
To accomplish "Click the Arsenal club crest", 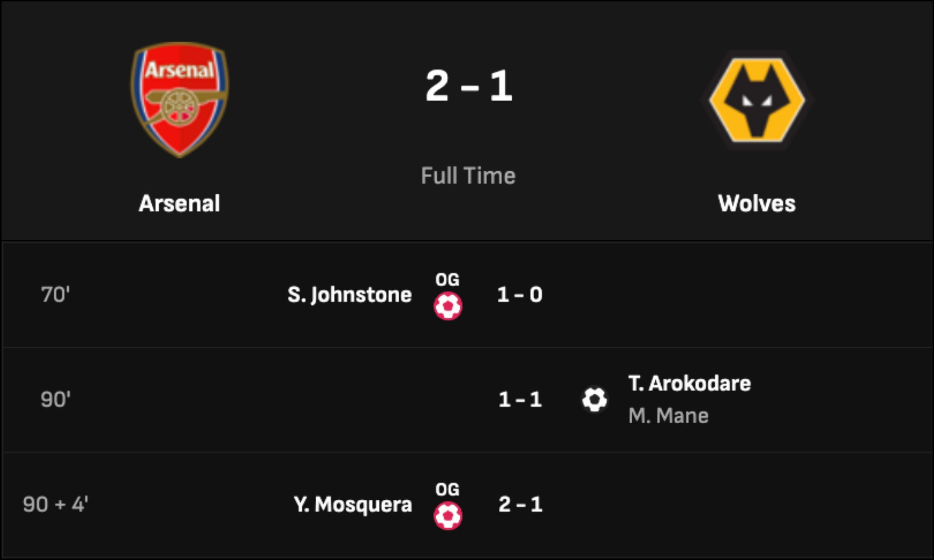I will coord(179,99).
